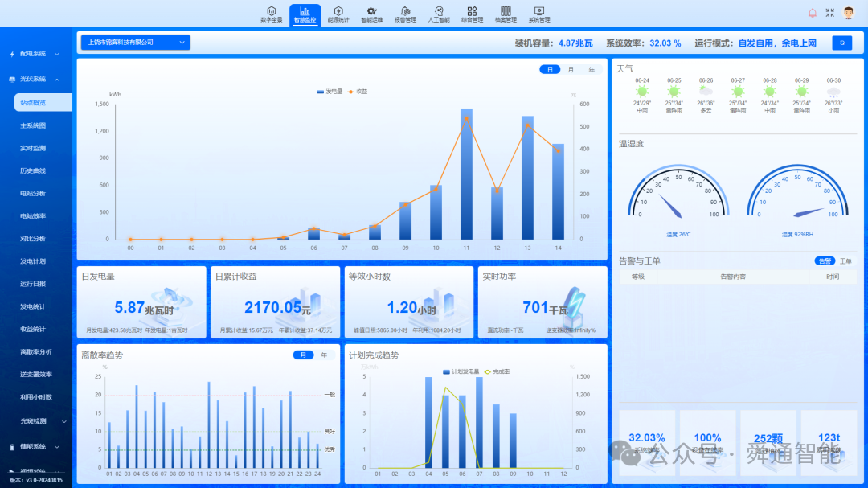Open the 报警管理 alarm management icon
This screenshot has width=868, height=488.
pos(405,11)
